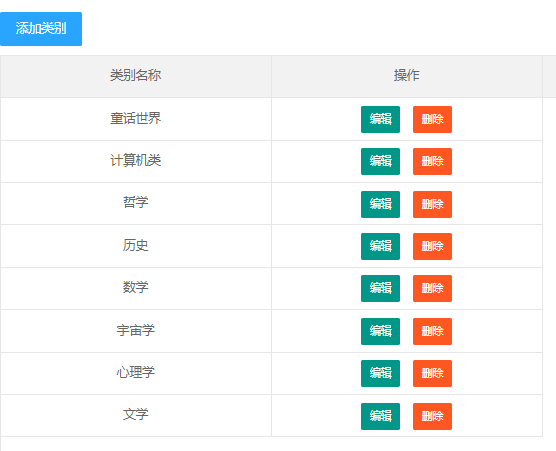Select the 心理学 name cell
The width and height of the screenshot is (556, 451).
[136, 373]
